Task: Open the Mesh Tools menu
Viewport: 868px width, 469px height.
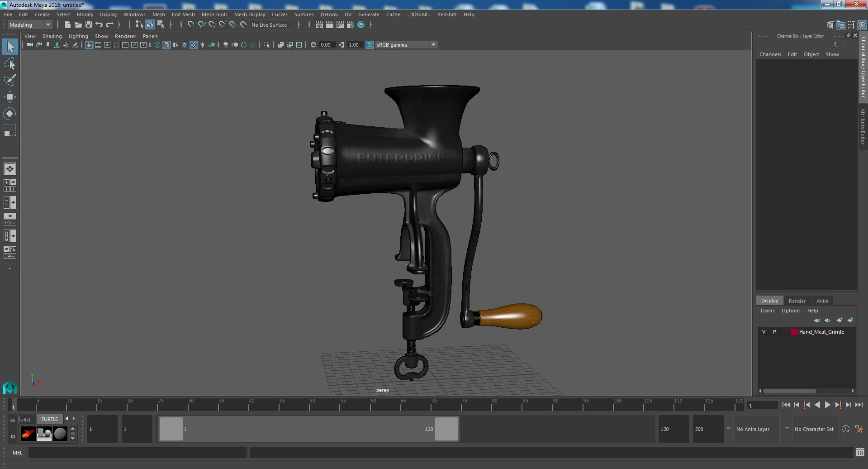Action: click(x=214, y=14)
